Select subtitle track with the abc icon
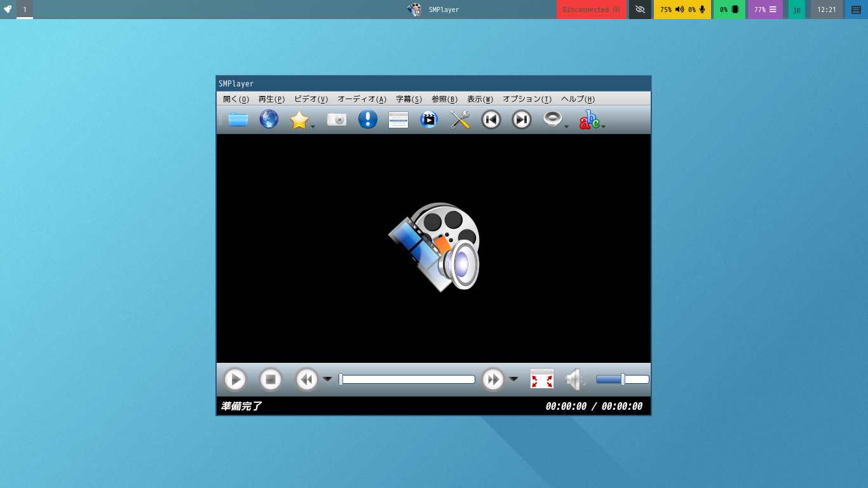The width and height of the screenshot is (868, 488). point(589,119)
